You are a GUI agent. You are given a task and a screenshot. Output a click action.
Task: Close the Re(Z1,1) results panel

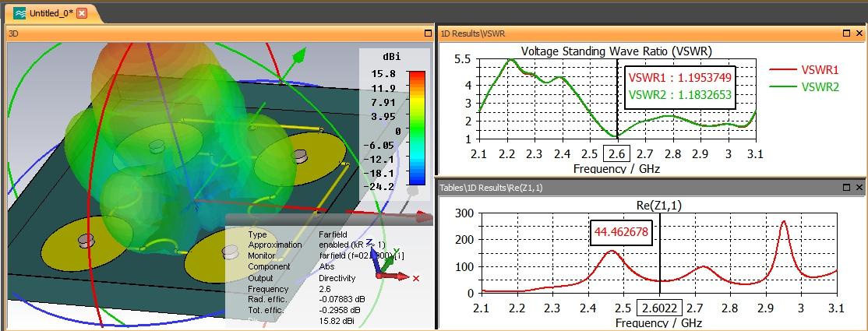(x=859, y=188)
